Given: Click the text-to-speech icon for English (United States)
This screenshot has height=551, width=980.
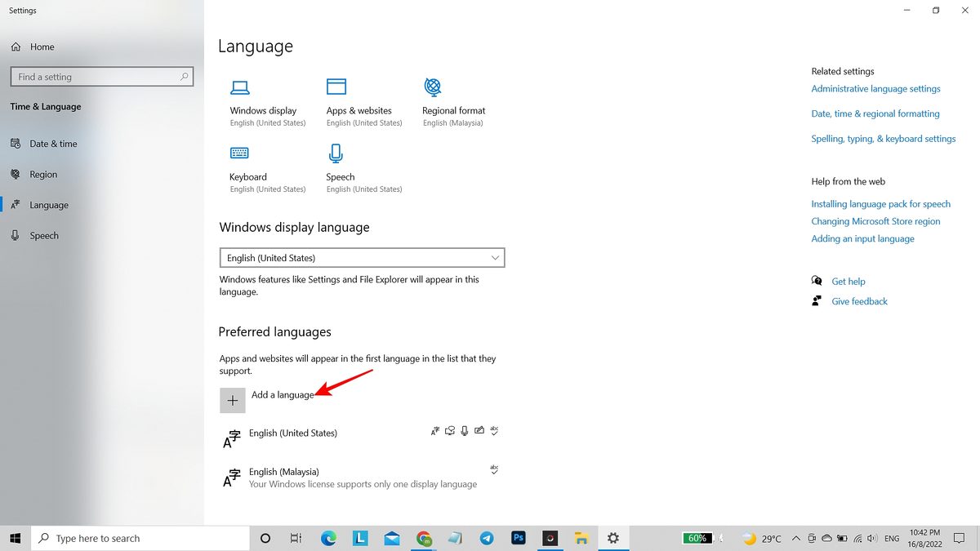Looking at the screenshot, I should coord(450,430).
